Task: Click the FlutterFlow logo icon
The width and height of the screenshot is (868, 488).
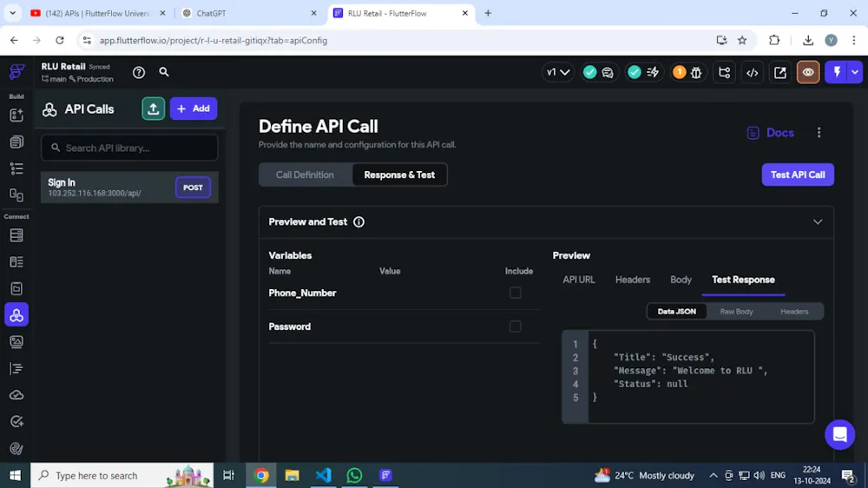Action: [x=16, y=71]
